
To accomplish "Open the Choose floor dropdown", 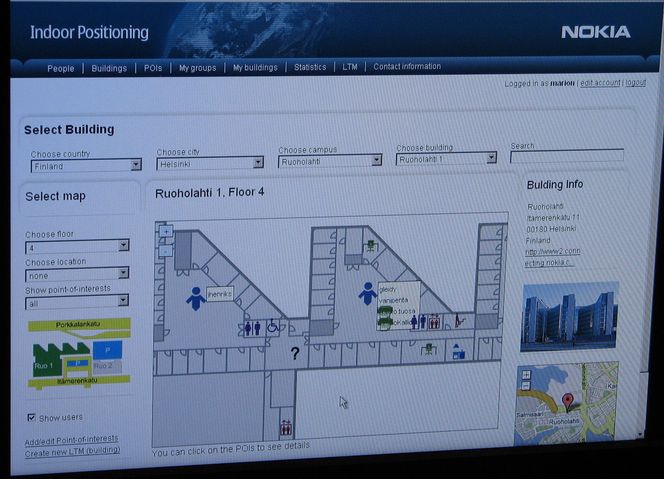I will click(x=77, y=247).
